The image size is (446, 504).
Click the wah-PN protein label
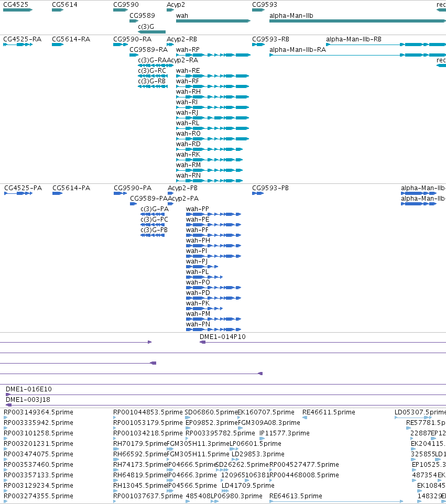(198, 324)
